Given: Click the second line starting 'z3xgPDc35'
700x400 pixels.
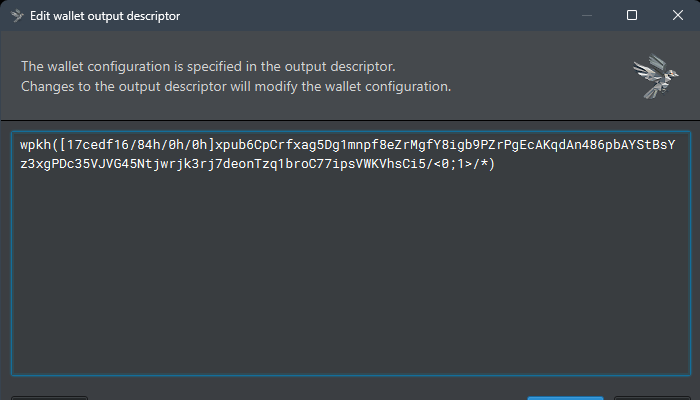Looking at the screenshot, I should [258, 164].
